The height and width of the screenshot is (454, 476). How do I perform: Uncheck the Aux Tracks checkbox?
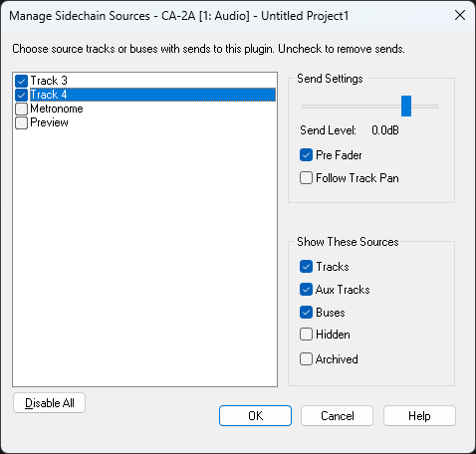coord(306,290)
